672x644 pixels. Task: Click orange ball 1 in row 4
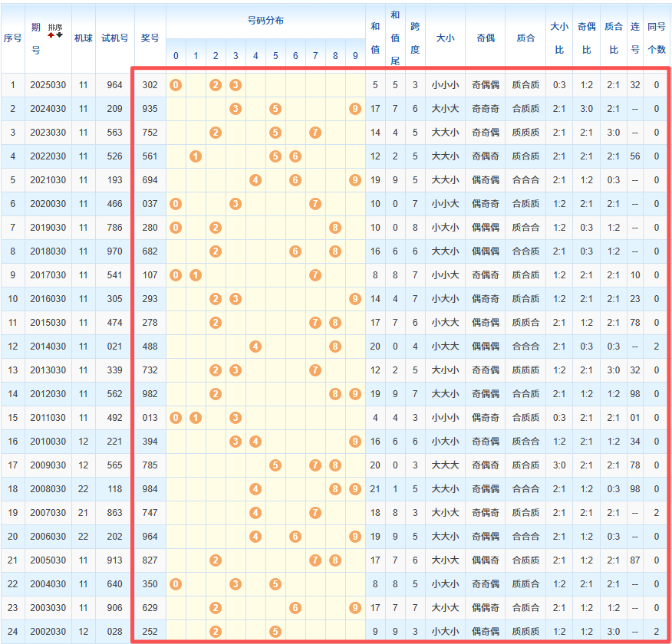(196, 156)
